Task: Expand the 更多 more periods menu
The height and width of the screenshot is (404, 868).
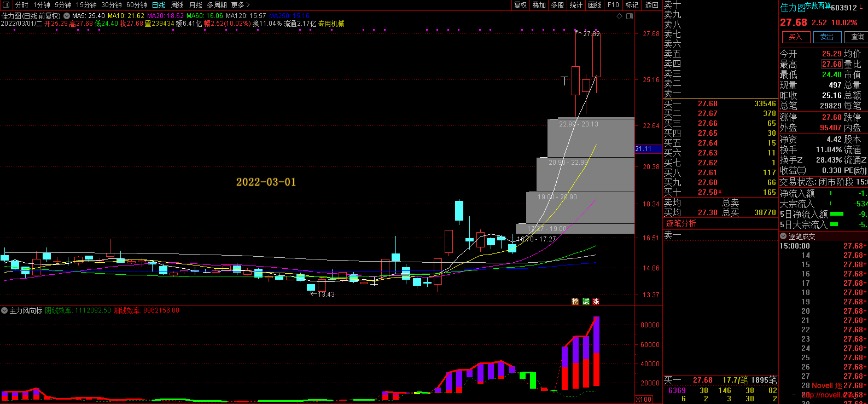Action: pos(240,5)
